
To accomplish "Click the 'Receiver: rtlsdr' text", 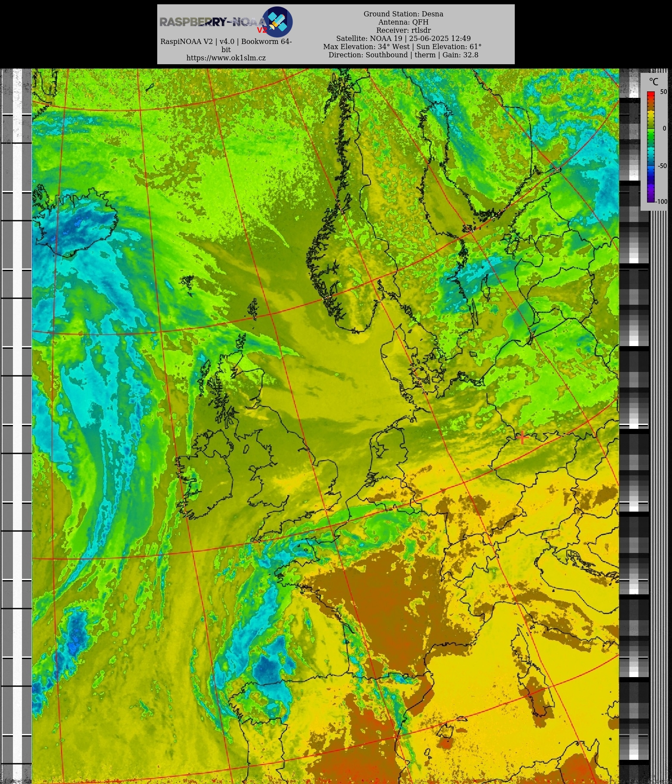I will pos(403,30).
